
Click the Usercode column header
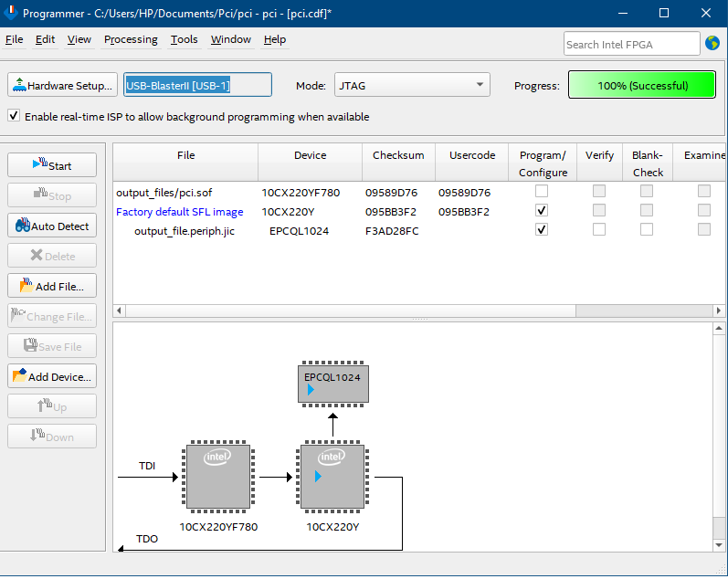tap(472, 163)
